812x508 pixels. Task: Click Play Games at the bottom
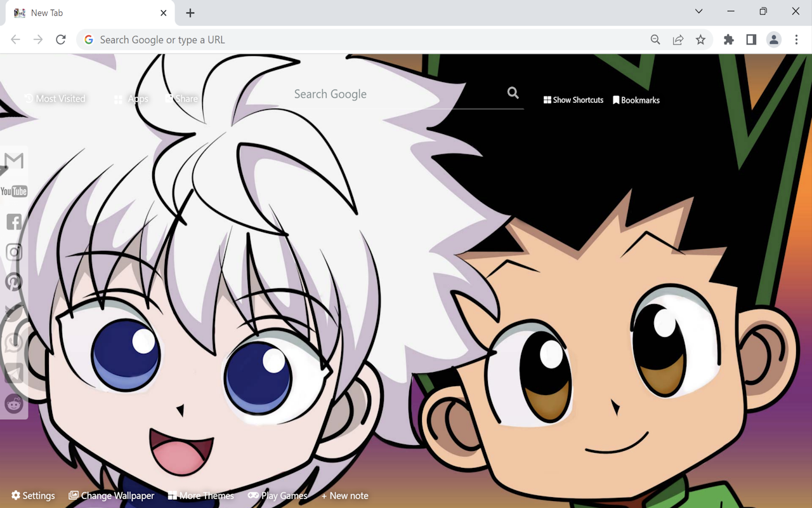coord(278,495)
